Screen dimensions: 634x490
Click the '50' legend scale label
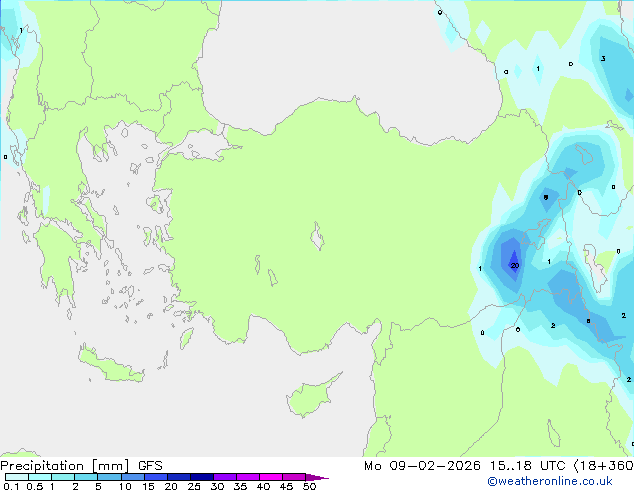click(x=310, y=486)
